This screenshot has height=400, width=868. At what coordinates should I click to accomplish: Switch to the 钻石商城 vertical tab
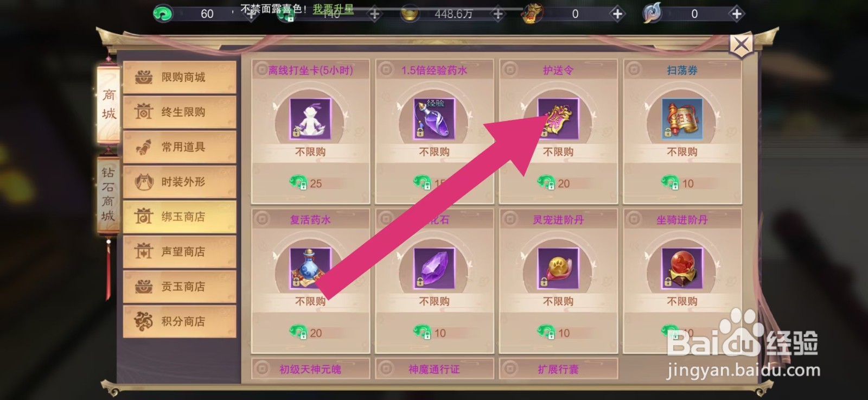coord(108,194)
